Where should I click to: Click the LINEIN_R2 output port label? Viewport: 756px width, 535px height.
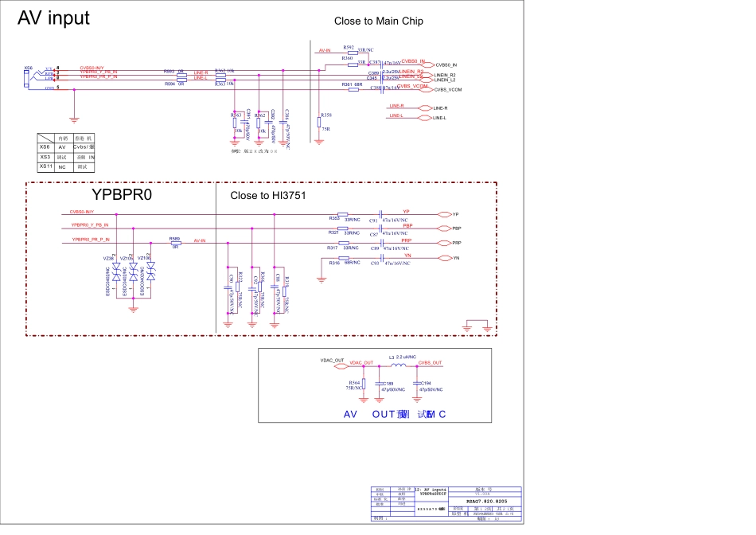pyautogui.click(x=445, y=76)
